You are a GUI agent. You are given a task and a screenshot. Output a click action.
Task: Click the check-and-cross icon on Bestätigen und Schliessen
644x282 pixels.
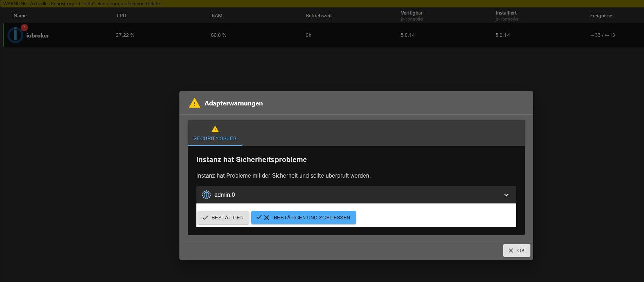pos(263,218)
